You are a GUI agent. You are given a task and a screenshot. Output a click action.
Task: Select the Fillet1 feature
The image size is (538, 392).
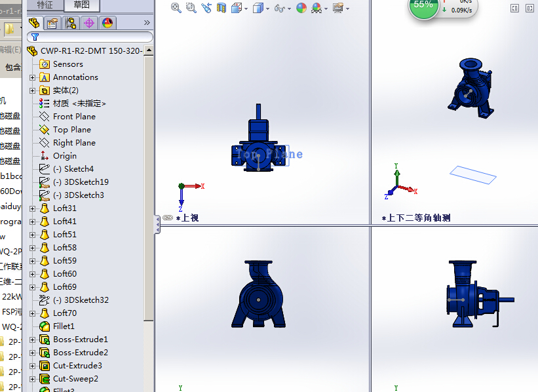[x=64, y=326]
